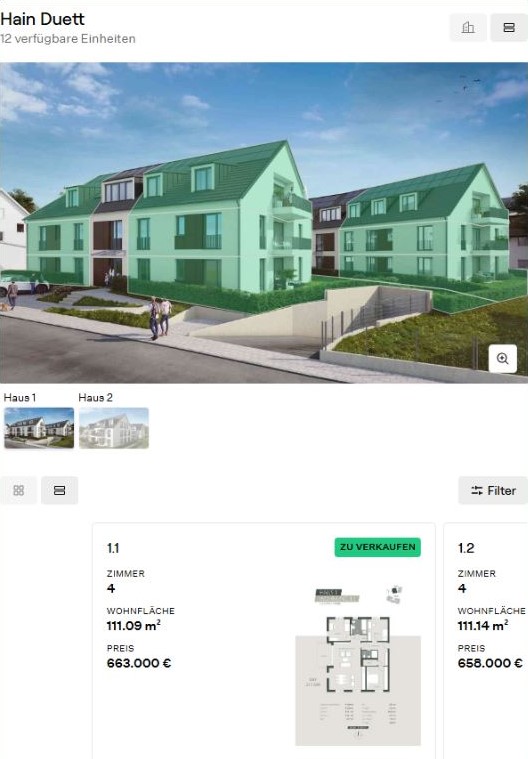Click the magnifier zoom icon on rendering
The width and height of the screenshot is (528, 759).
[502, 359]
